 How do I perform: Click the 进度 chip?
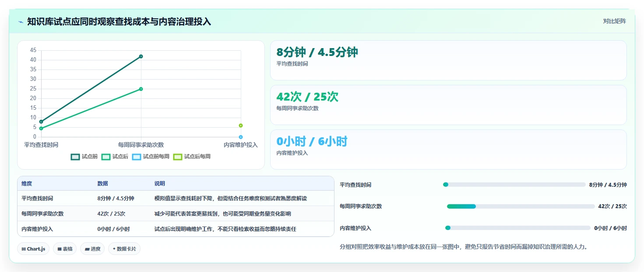92,249
